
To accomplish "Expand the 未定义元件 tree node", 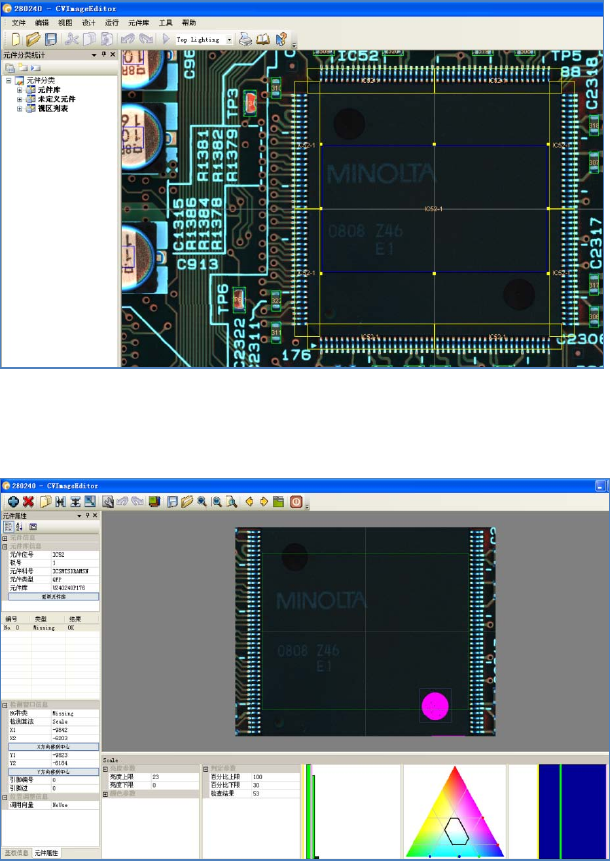I will click(x=19, y=99).
